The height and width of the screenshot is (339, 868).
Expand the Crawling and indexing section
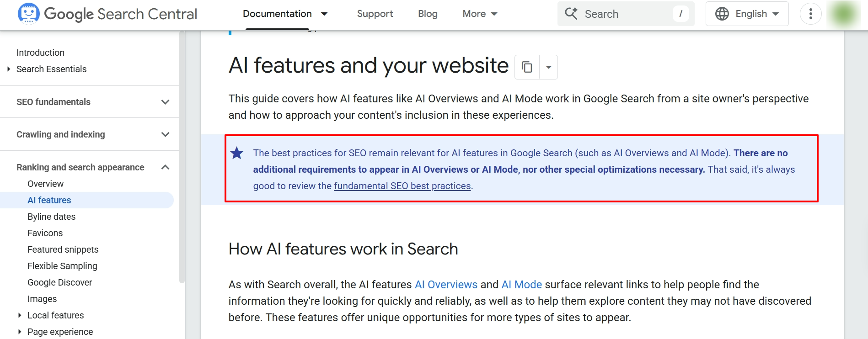tap(165, 134)
